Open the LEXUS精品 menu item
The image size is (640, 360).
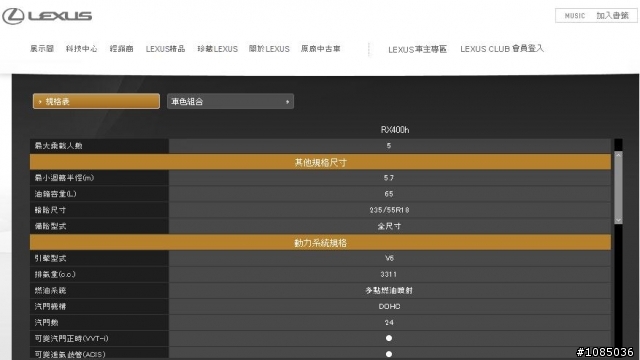[x=165, y=49]
